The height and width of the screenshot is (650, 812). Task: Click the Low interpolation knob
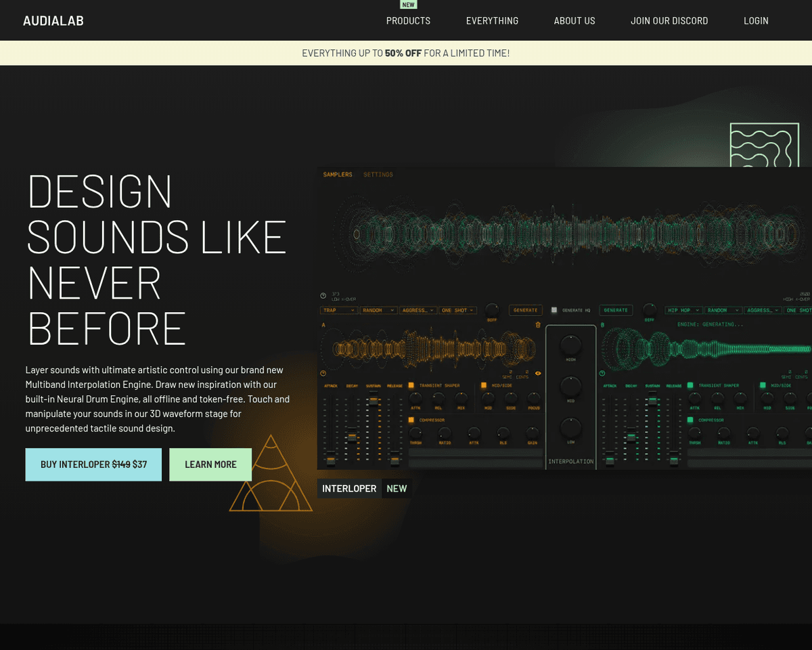(571, 428)
